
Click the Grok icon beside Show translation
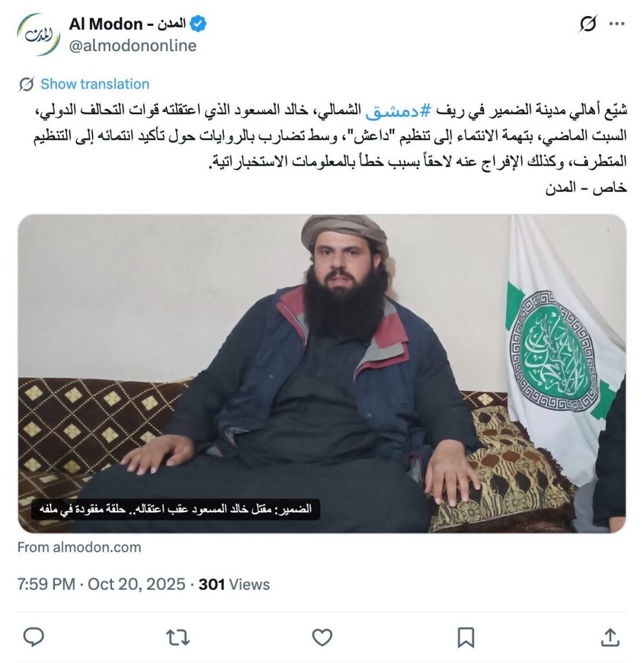pyautogui.click(x=26, y=84)
